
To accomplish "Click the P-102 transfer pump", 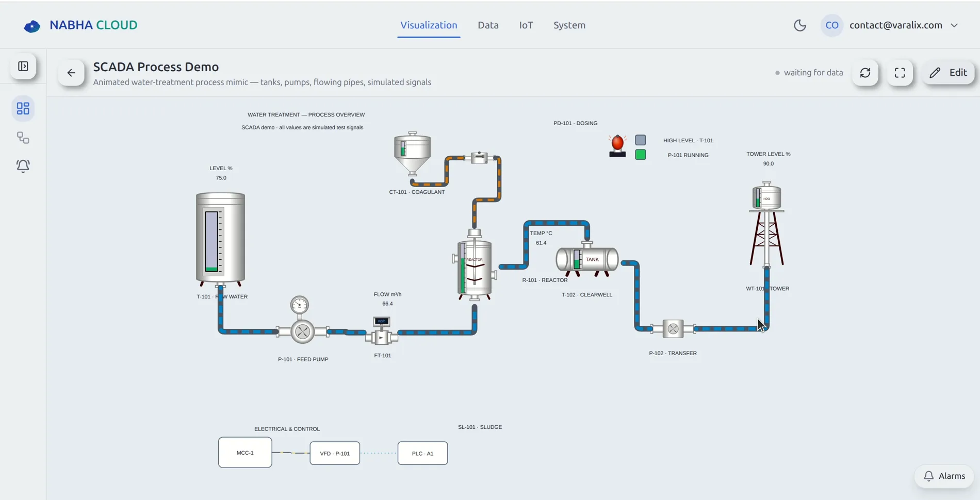I will click(673, 329).
